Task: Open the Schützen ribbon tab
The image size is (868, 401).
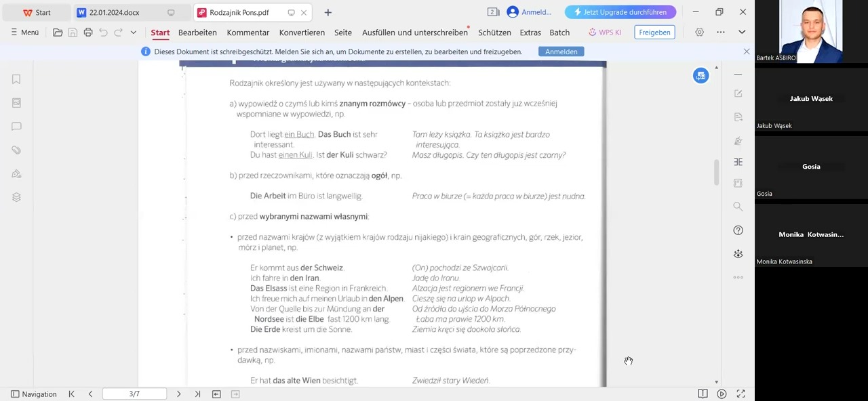Action: 494,33
